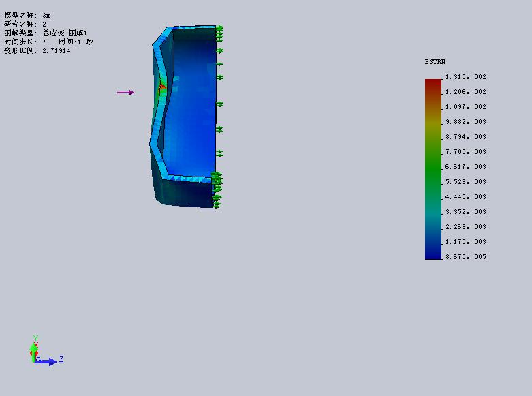
Task: Click the ESTRN legend title
Action: pyautogui.click(x=435, y=62)
